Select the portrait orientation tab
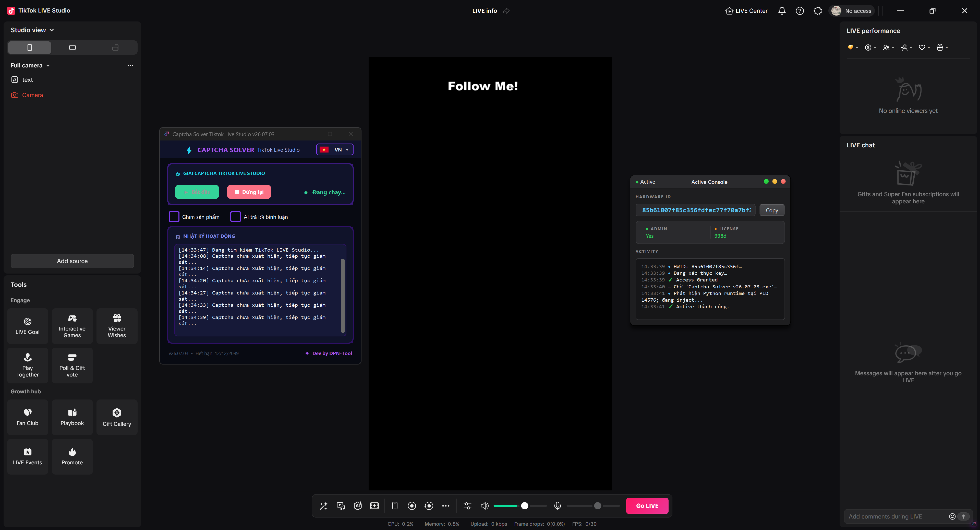 pos(30,48)
